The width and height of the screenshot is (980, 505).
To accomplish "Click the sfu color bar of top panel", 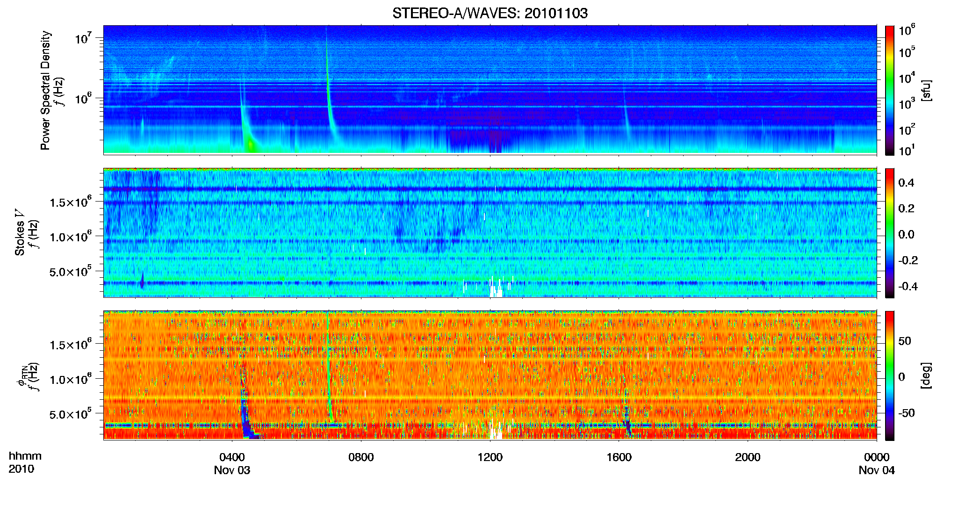I will click(890, 90).
